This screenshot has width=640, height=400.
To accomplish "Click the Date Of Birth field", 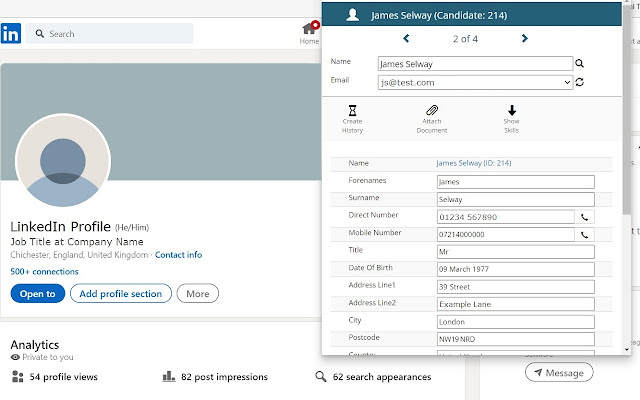I will click(x=516, y=269).
